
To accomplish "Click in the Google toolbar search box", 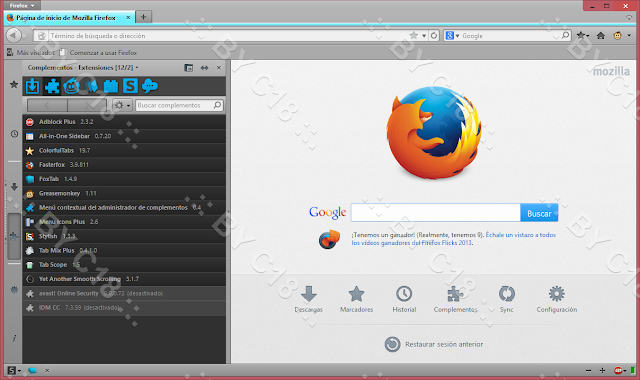I will 510,36.
